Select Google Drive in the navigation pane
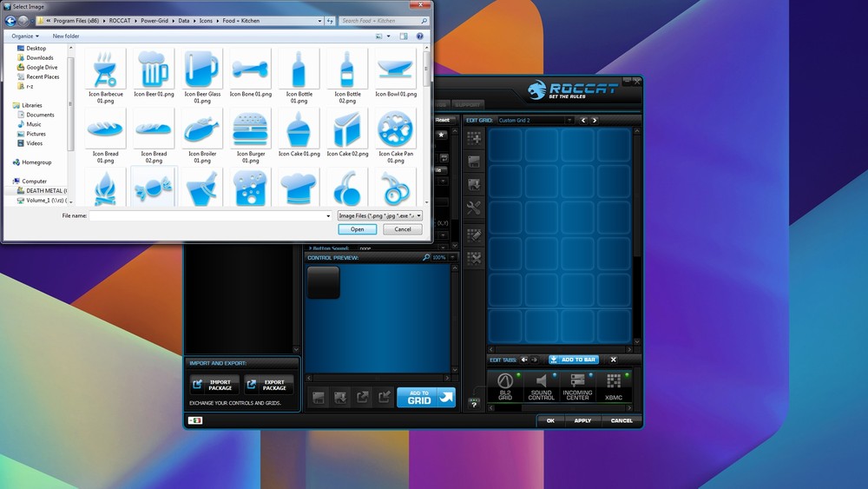This screenshot has width=868, height=489. point(41,67)
